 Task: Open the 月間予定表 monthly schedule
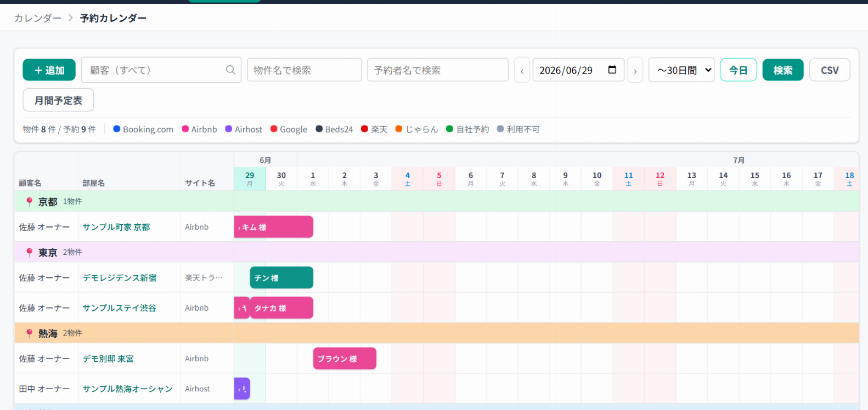(x=58, y=100)
